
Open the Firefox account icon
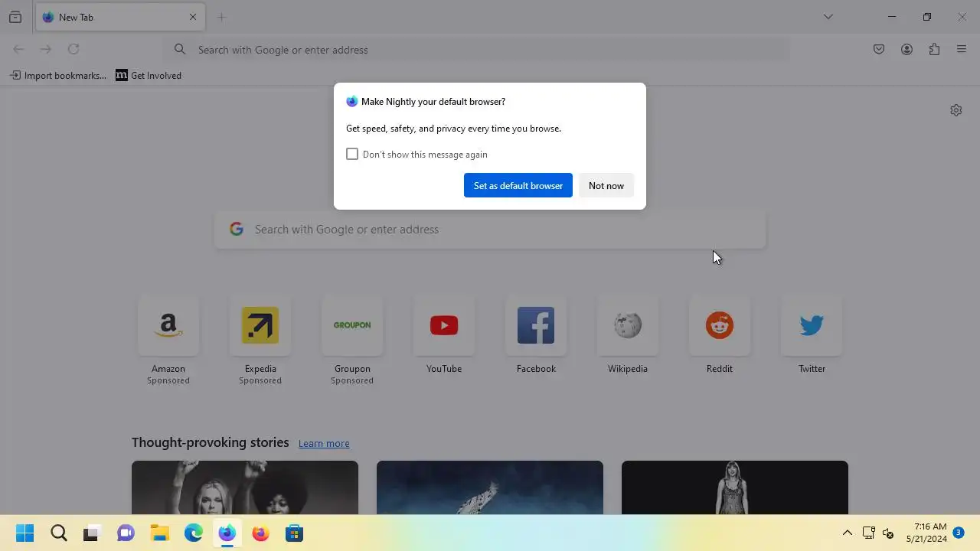coord(906,49)
